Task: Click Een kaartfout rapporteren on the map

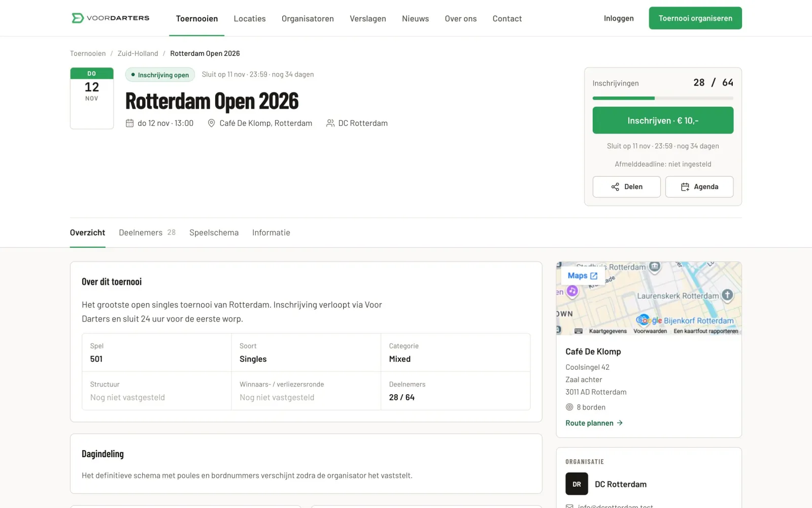Action: 706,331
